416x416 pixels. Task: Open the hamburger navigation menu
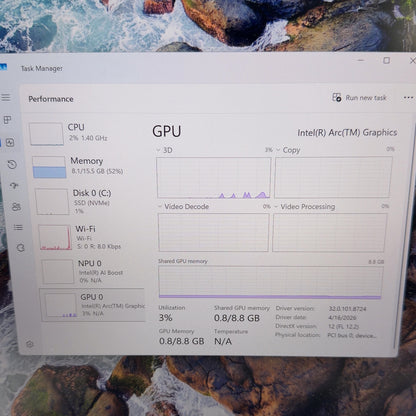(x=6, y=98)
